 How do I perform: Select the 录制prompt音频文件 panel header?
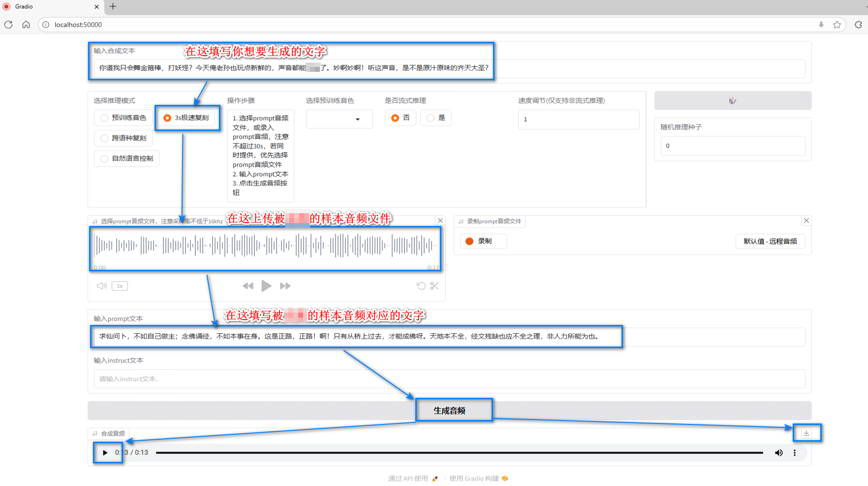point(490,221)
